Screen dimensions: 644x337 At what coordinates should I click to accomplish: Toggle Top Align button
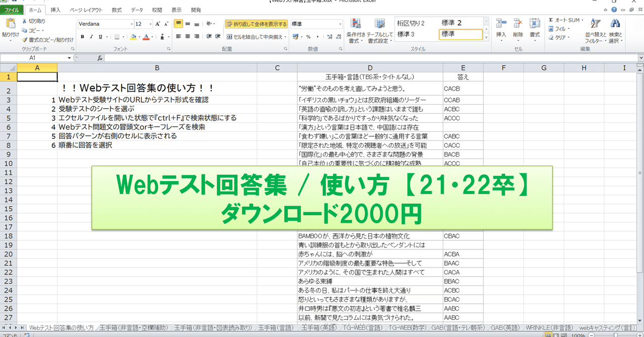tap(179, 24)
